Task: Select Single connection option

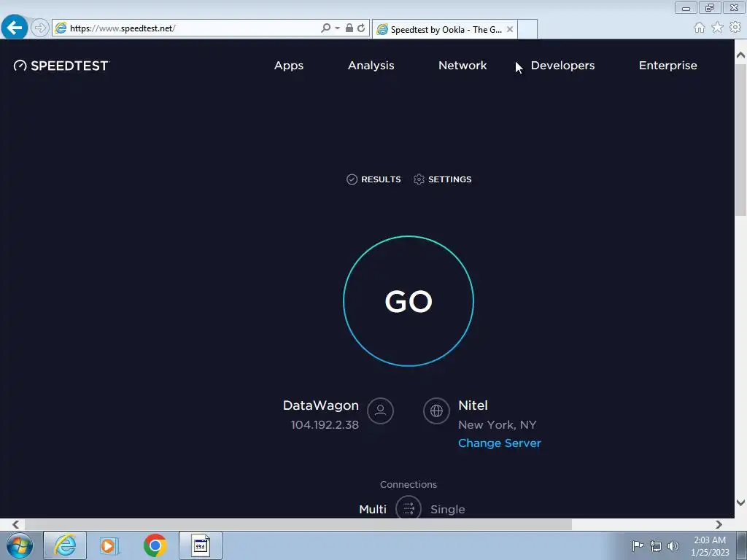Action: pyautogui.click(x=447, y=510)
